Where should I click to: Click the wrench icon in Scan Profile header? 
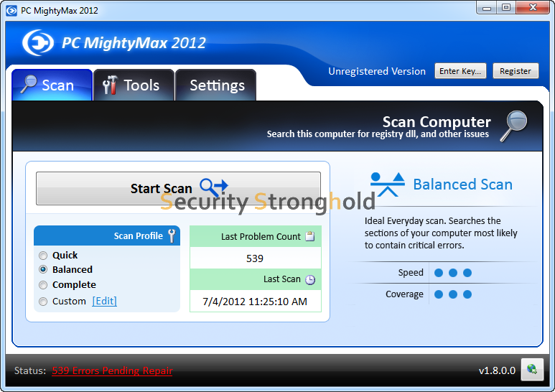pos(172,236)
